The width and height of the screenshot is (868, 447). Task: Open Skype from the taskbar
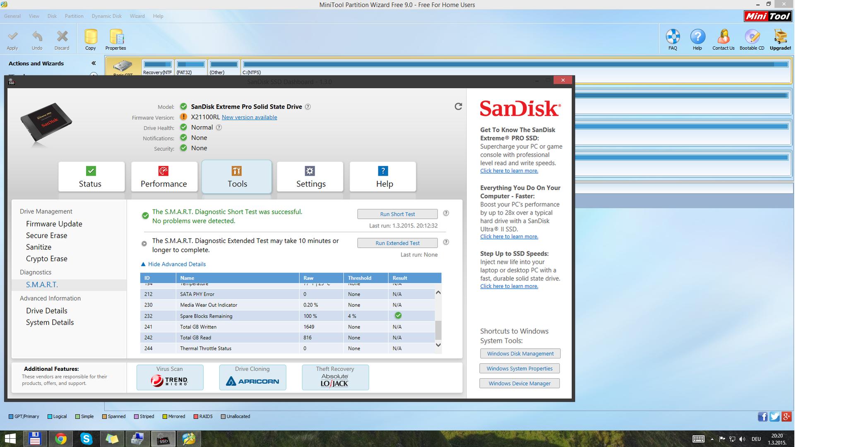pos(86,439)
